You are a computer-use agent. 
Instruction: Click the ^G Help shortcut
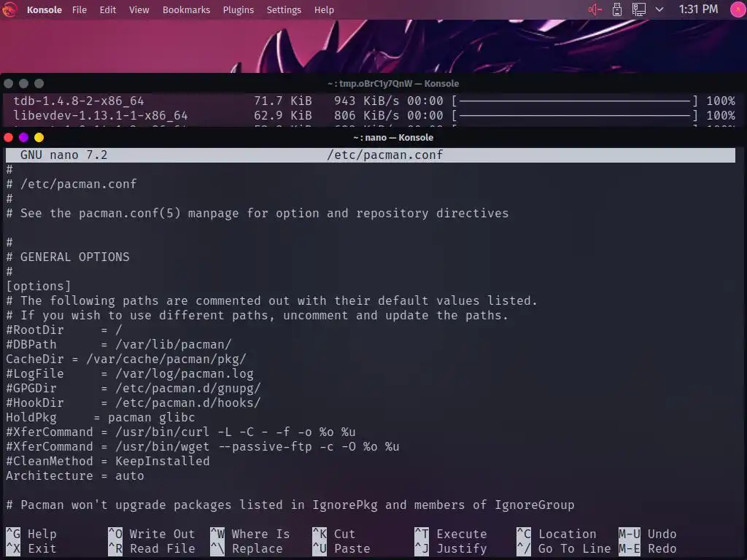[31, 534]
